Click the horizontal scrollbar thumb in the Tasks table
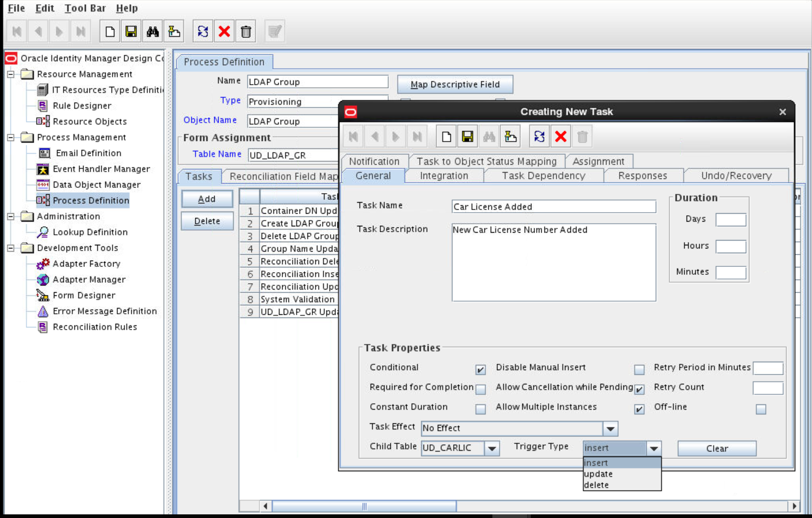 point(364,506)
